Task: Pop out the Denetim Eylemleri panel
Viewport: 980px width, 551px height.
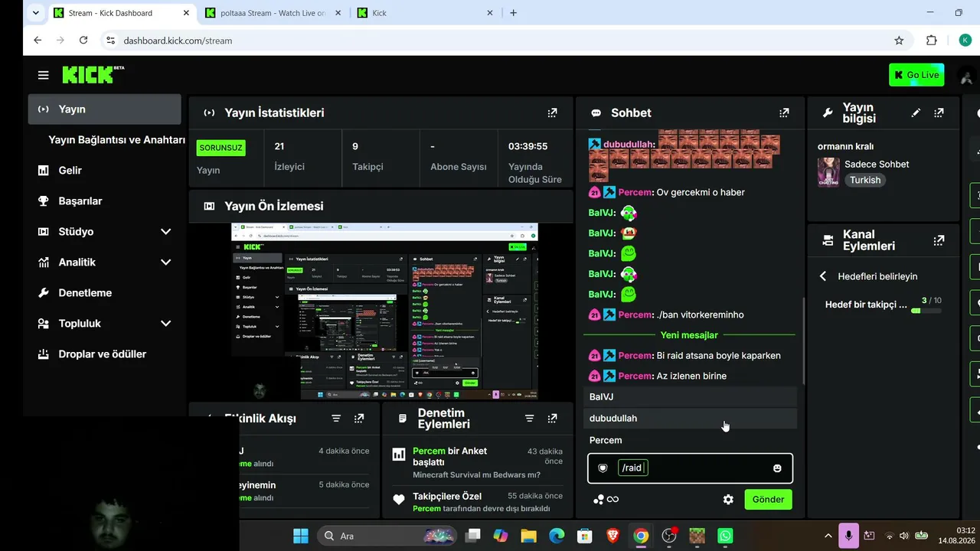Action: click(552, 419)
